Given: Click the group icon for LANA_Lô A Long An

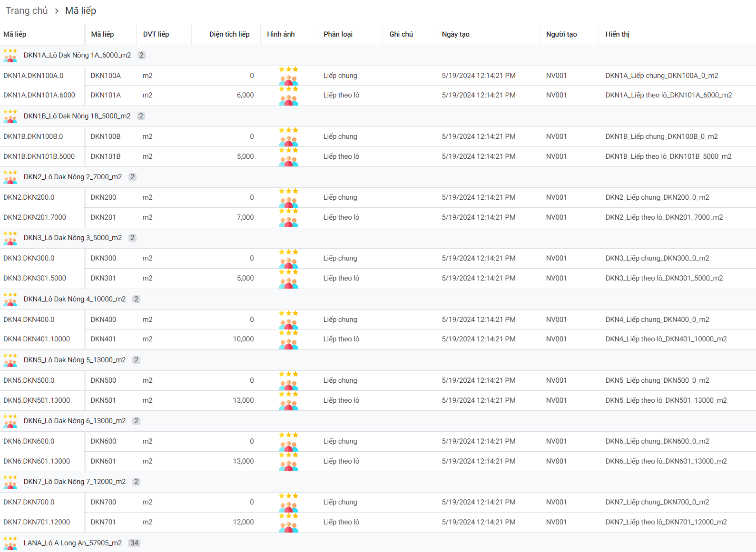Looking at the screenshot, I should click(x=10, y=543).
